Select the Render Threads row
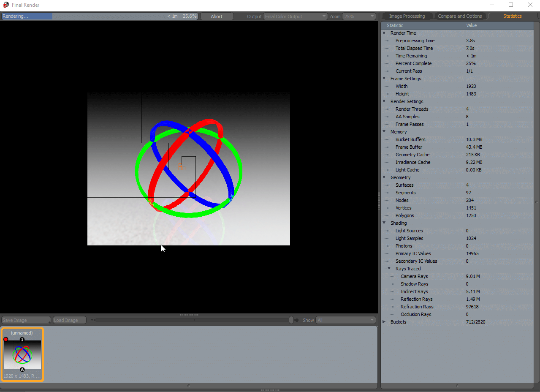 (458, 109)
